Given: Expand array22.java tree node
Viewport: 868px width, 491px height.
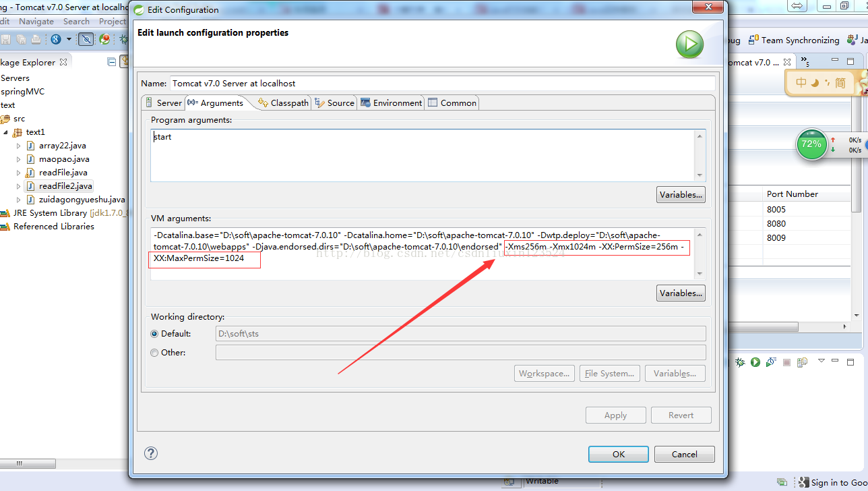Looking at the screenshot, I should [19, 146].
